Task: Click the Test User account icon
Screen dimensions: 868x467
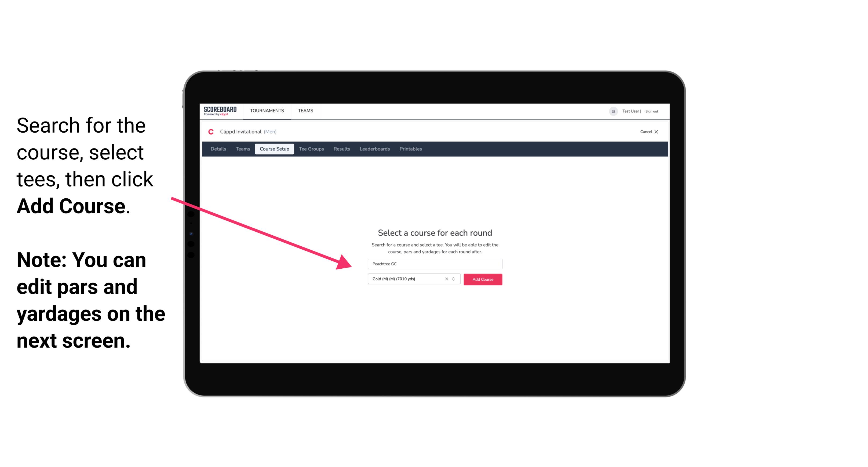Action: pyautogui.click(x=612, y=111)
